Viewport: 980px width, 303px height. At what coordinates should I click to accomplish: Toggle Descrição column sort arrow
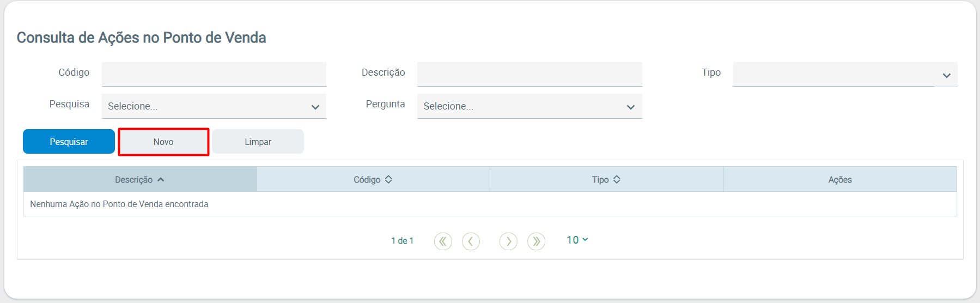[161, 180]
